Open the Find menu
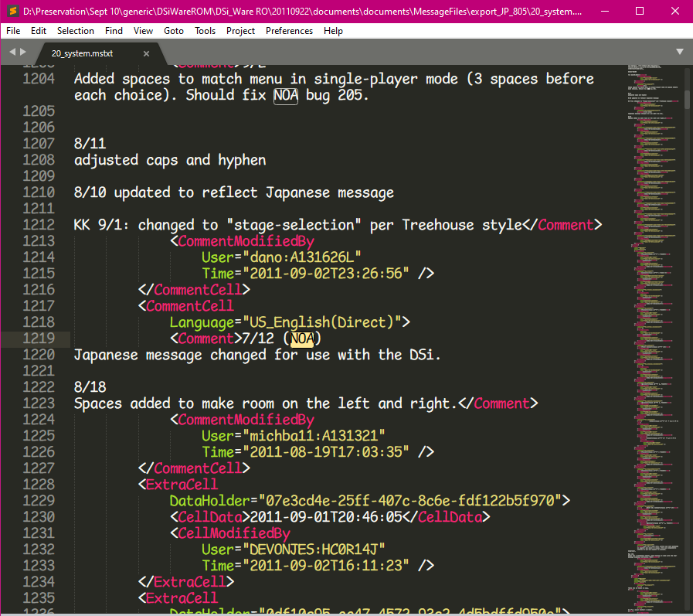Image resolution: width=693 pixels, height=616 pixels. click(x=114, y=31)
